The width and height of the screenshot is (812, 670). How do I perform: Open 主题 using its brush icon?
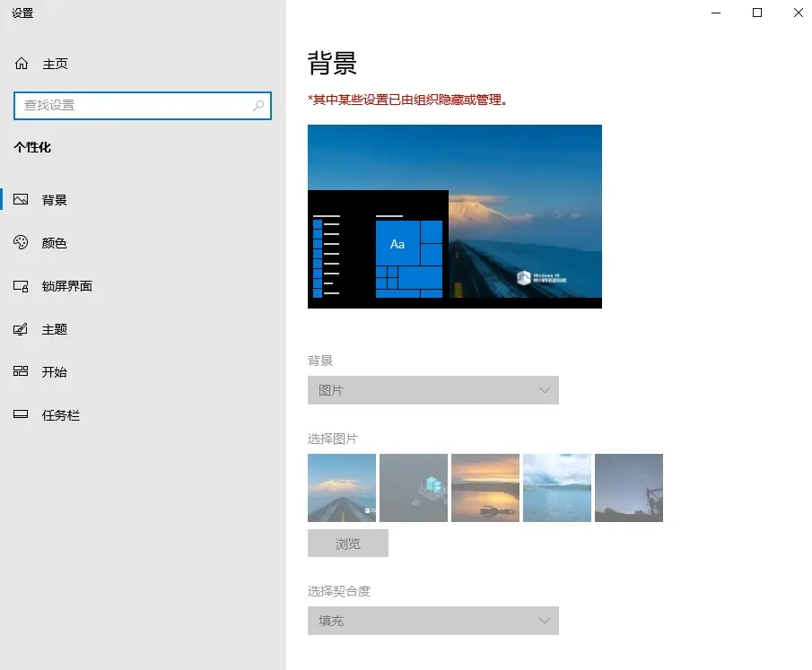point(22,329)
